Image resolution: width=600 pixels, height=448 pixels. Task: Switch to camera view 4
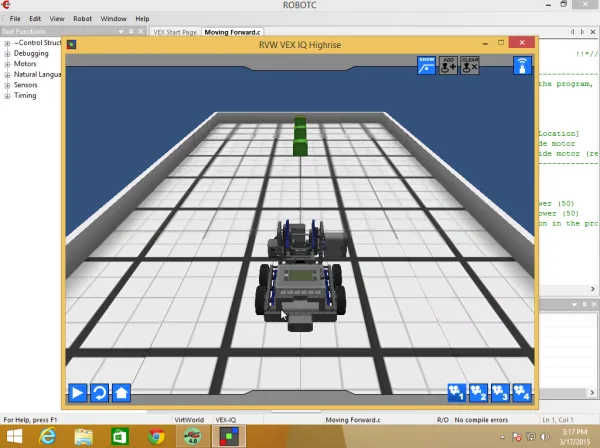[521, 392]
